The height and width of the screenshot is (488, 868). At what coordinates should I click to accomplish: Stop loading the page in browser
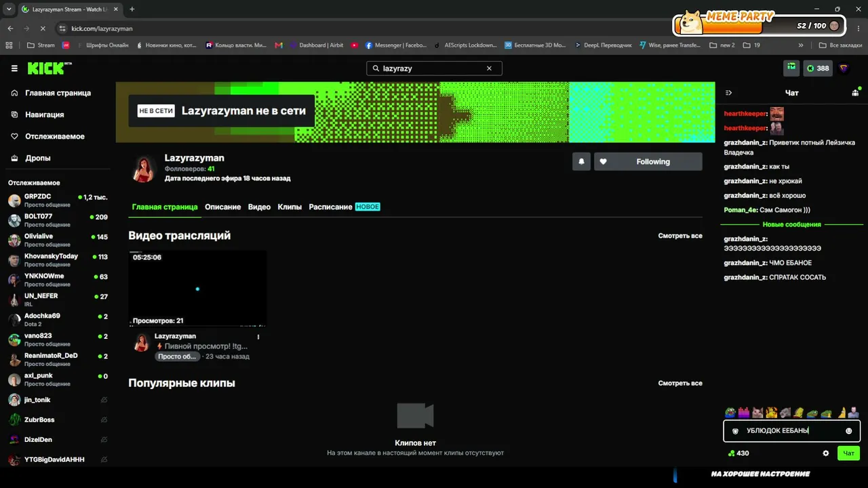point(43,28)
